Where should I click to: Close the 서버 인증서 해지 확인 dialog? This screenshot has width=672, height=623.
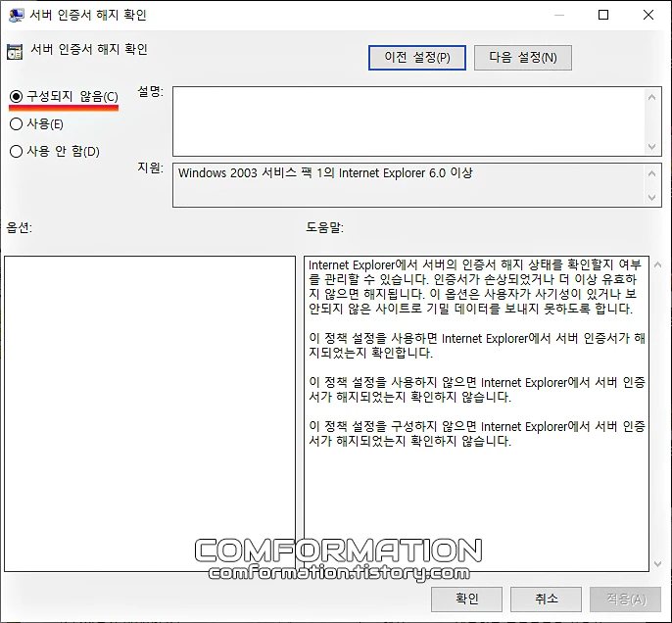coord(648,15)
